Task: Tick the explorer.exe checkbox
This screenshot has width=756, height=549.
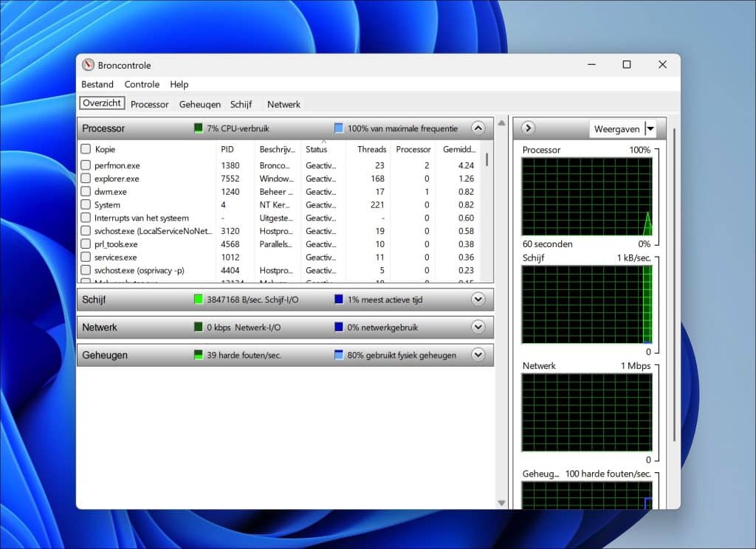Action: (86, 179)
